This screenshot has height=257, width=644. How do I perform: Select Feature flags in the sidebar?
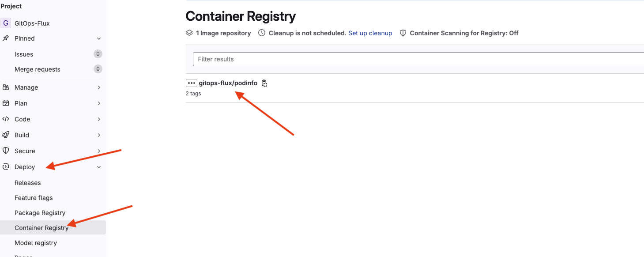point(34,198)
